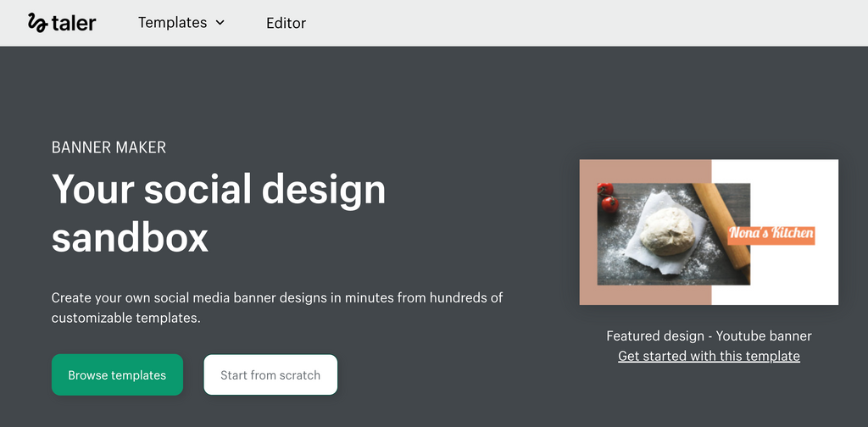Go to the Editor page
The image size is (868, 427).
click(x=286, y=23)
